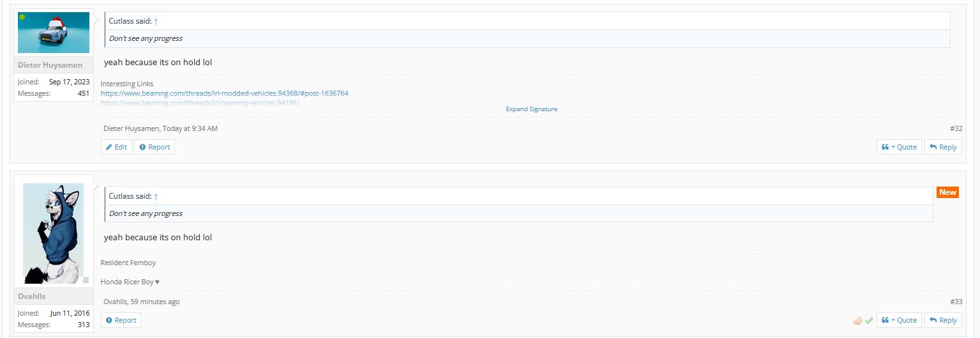Add Ovahlls' post #33 to multi-quote

(x=899, y=320)
